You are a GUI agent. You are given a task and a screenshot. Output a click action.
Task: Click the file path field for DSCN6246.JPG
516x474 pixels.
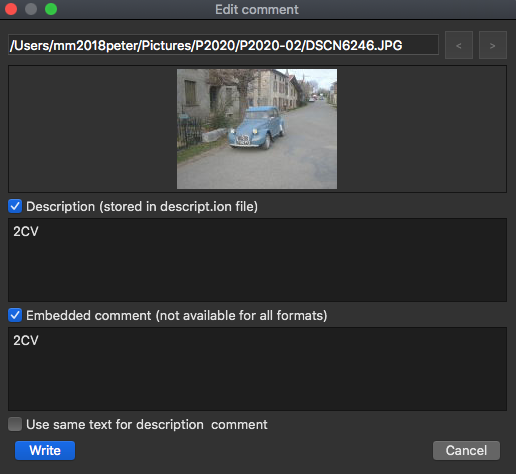(x=223, y=45)
